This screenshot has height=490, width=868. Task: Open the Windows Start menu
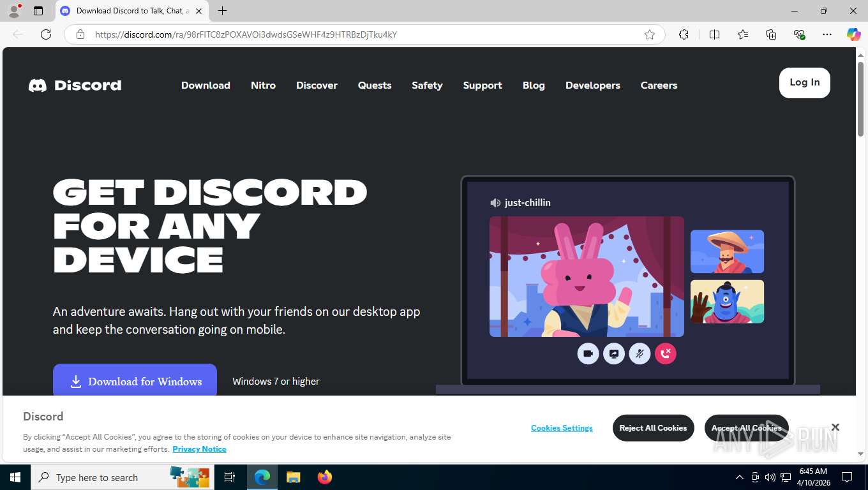click(x=15, y=477)
